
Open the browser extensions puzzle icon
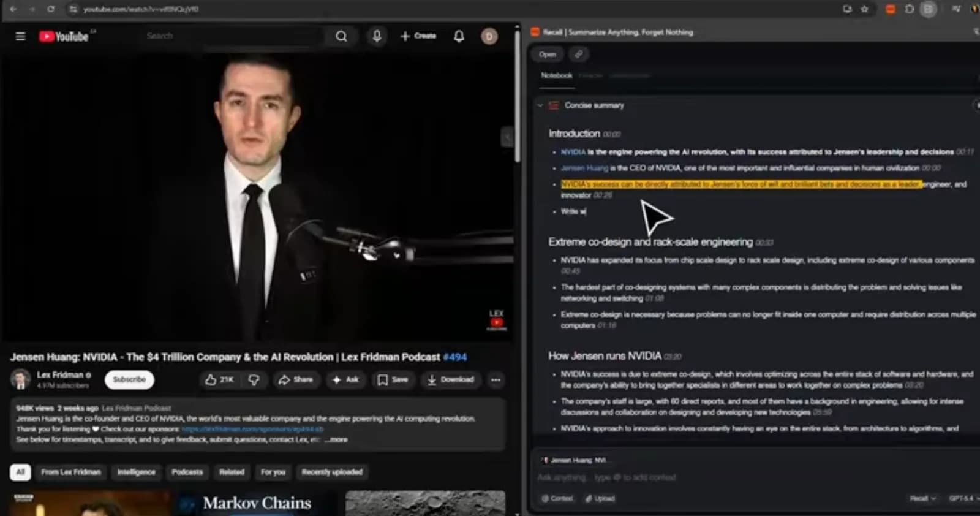pyautogui.click(x=910, y=9)
